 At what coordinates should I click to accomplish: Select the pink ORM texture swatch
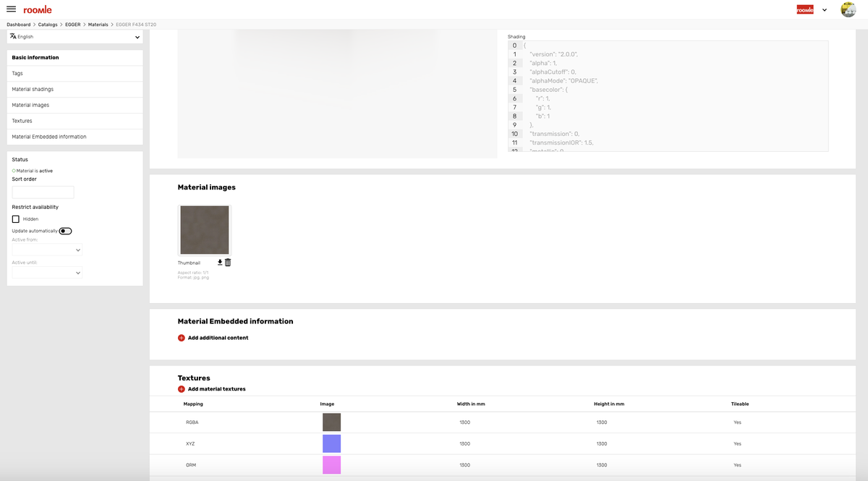(x=331, y=464)
